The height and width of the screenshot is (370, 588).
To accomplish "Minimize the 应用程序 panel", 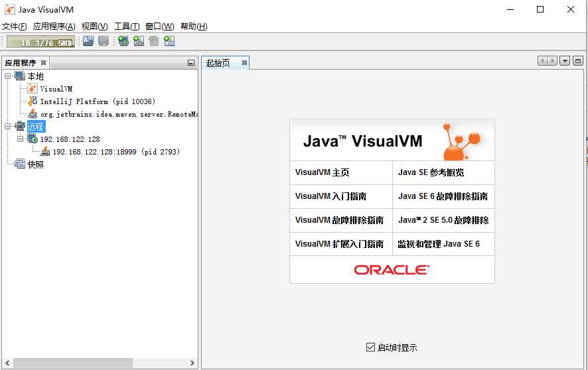I will [191, 63].
